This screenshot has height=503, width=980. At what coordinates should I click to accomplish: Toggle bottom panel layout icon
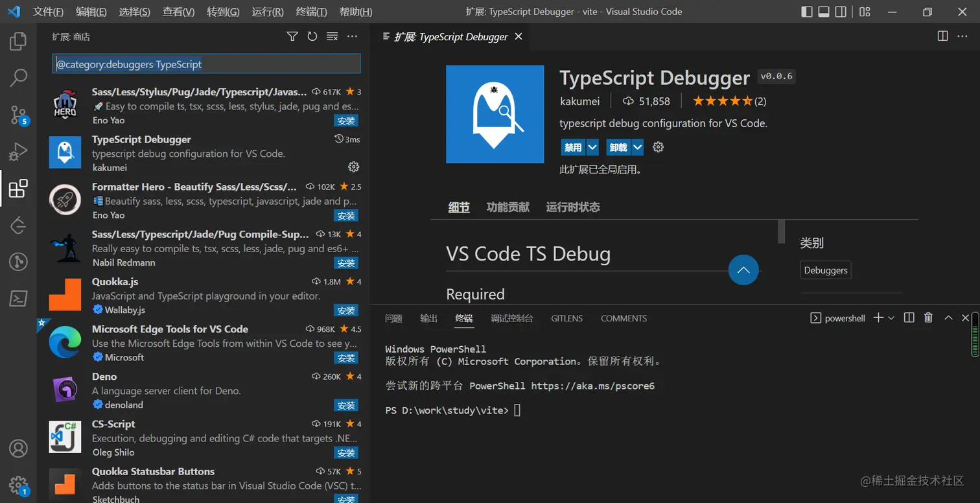click(x=824, y=12)
